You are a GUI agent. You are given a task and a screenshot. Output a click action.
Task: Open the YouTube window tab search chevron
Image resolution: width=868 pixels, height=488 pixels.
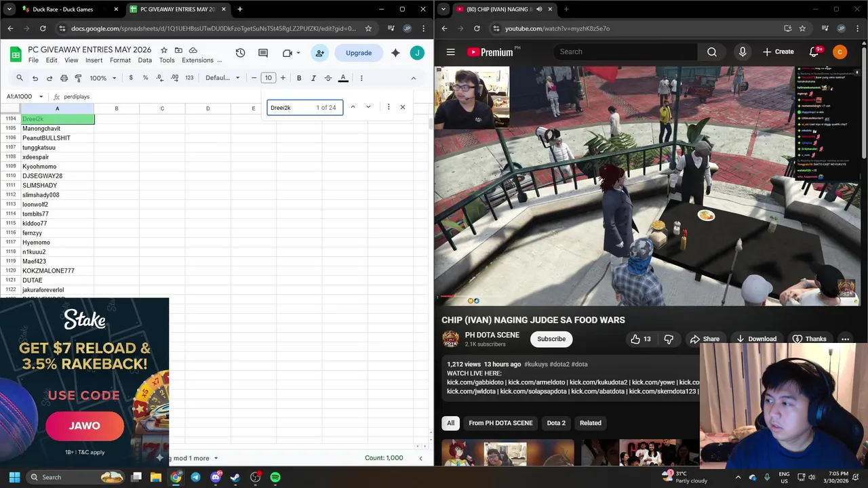point(443,9)
